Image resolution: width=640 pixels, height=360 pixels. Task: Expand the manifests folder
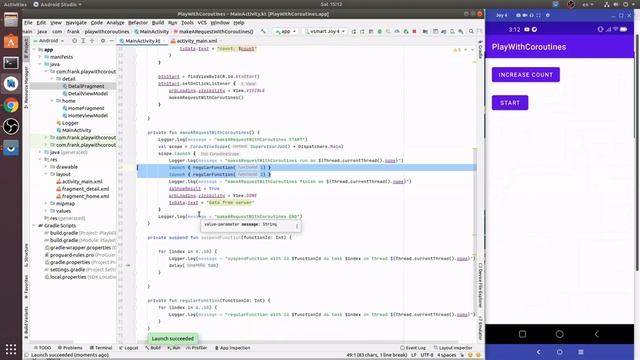point(40,57)
